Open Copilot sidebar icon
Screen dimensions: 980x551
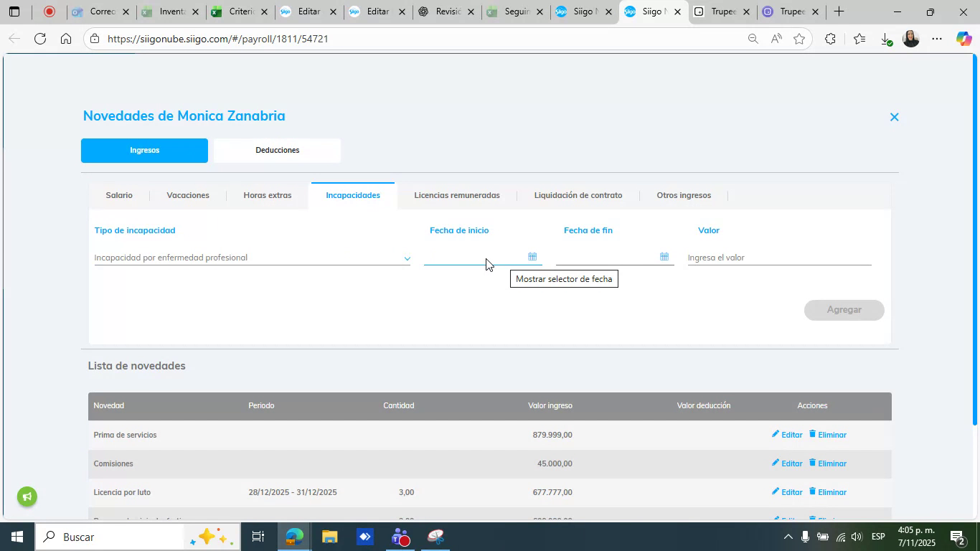(963, 39)
